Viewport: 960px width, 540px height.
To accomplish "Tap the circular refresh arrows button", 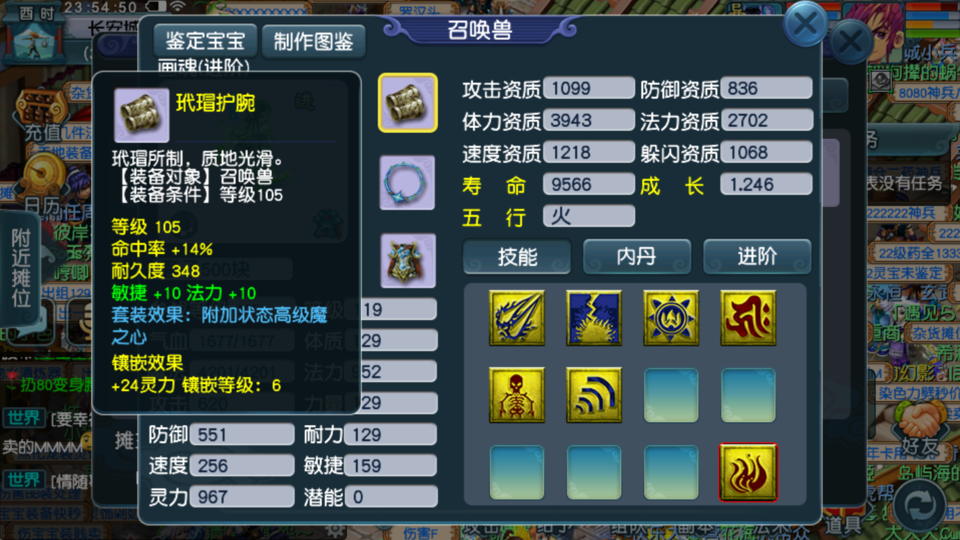I will 920,506.
